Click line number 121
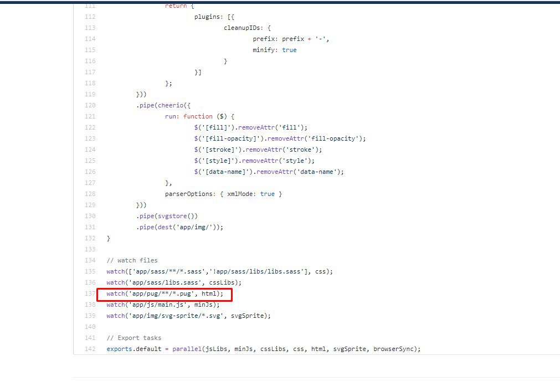 coord(90,116)
